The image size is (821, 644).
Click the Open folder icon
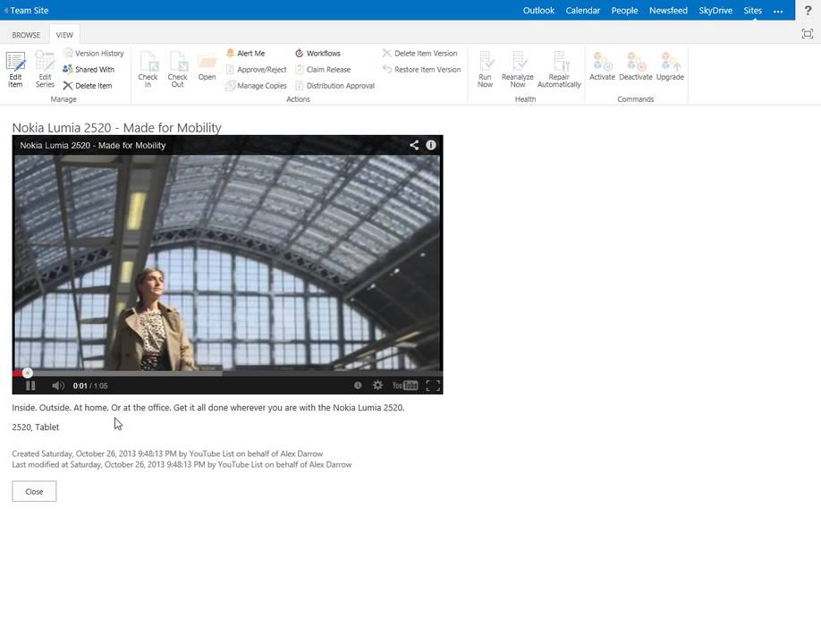pyautogui.click(x=207, y=67)
